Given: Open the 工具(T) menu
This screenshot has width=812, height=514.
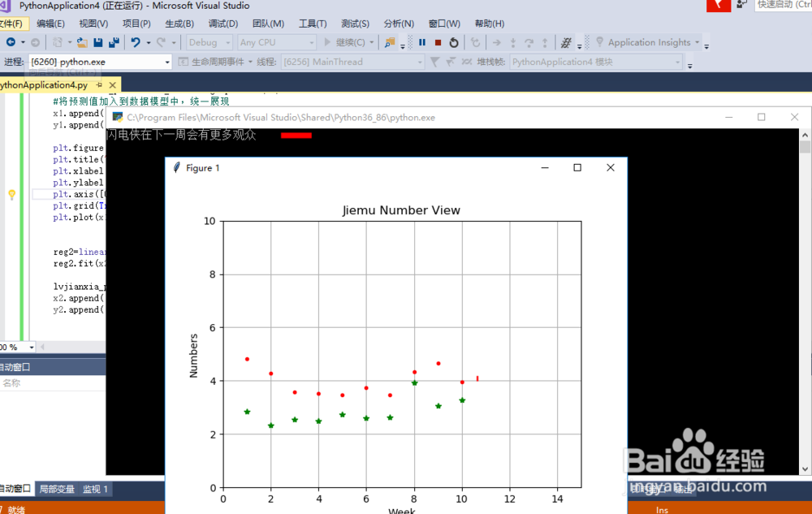Looking at the screenshot, I should (313, 24).
